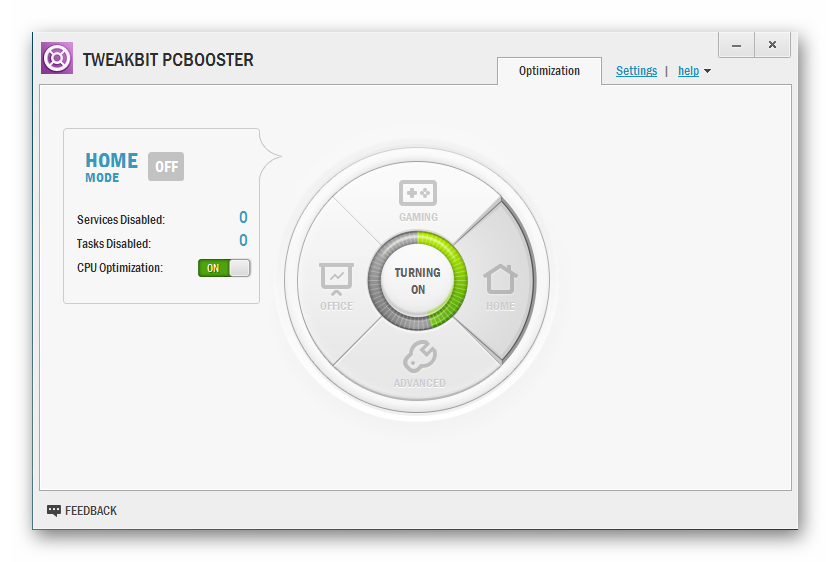Viewport: 830px width, 562px height.
Task: Select the Office mode presentation icon
Action: point(336,278)
